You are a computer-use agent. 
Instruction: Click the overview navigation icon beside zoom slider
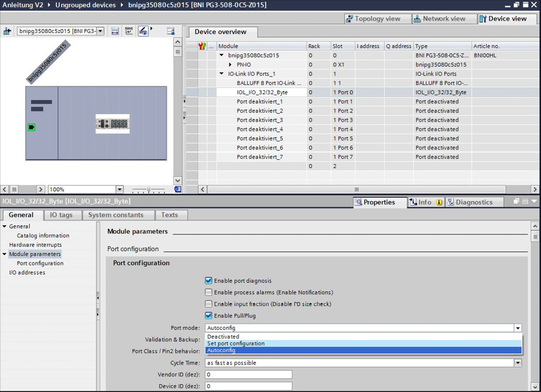point(177,190)
